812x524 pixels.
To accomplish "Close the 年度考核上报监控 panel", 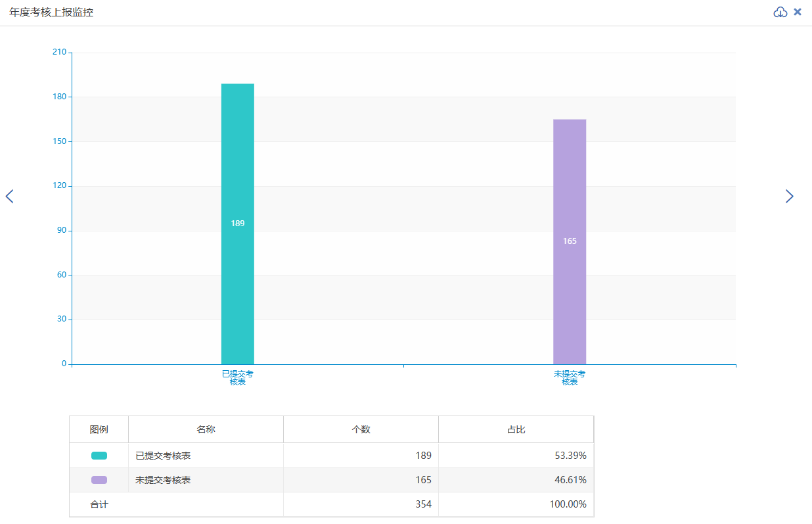I will coord(798,12).
